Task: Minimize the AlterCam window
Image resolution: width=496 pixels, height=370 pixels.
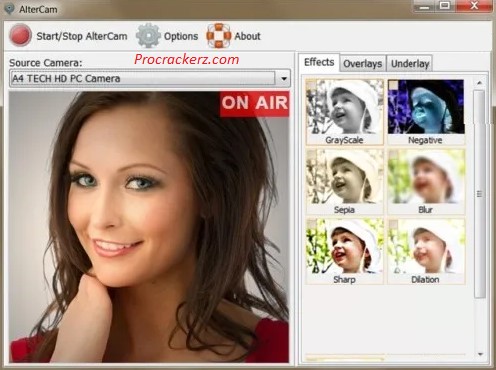Action: [424, 6]
